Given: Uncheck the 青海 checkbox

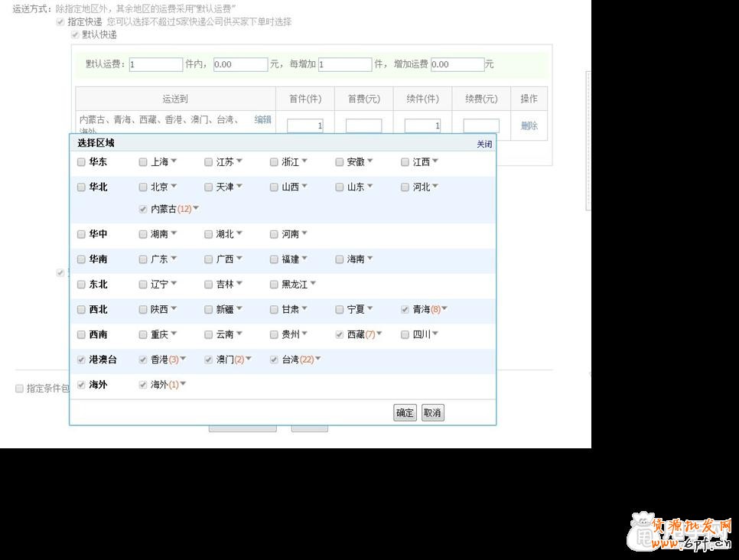Looking at the screenshot, I should 405,309.
